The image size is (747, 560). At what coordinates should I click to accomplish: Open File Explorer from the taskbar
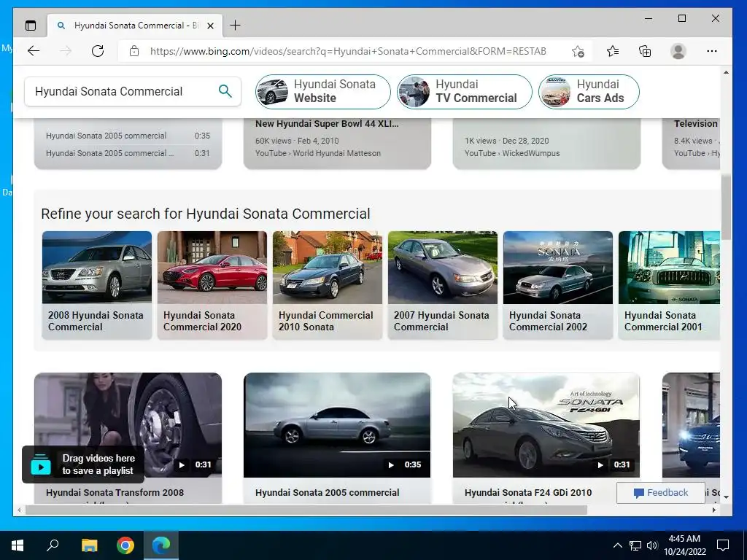click(x=89, y=545)
